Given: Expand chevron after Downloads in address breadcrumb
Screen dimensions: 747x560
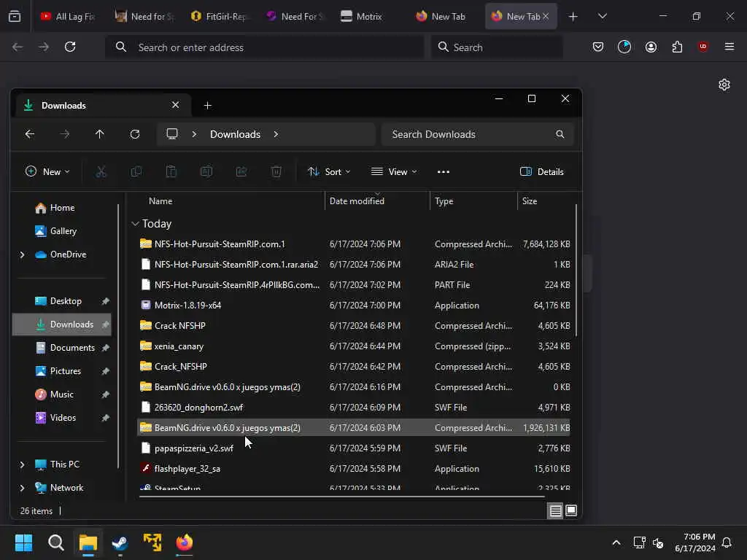Looking at the screenshot, I should (x=276, y=134).
